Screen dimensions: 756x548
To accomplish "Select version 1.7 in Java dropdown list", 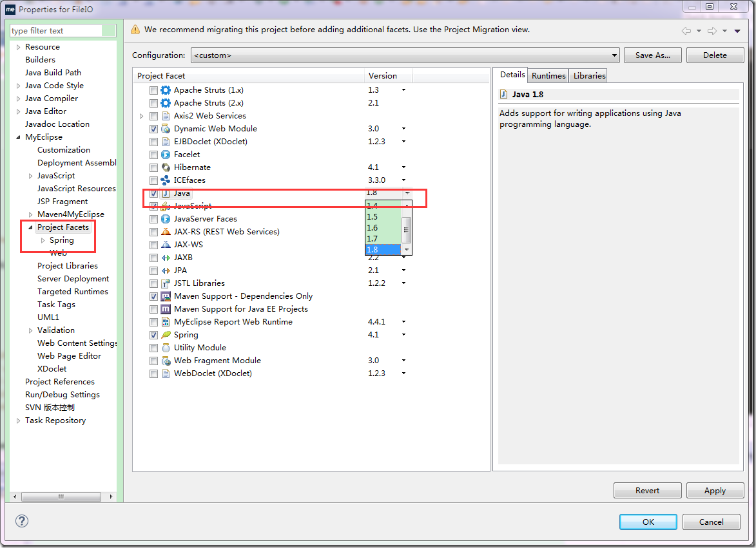I will [383, 239].
